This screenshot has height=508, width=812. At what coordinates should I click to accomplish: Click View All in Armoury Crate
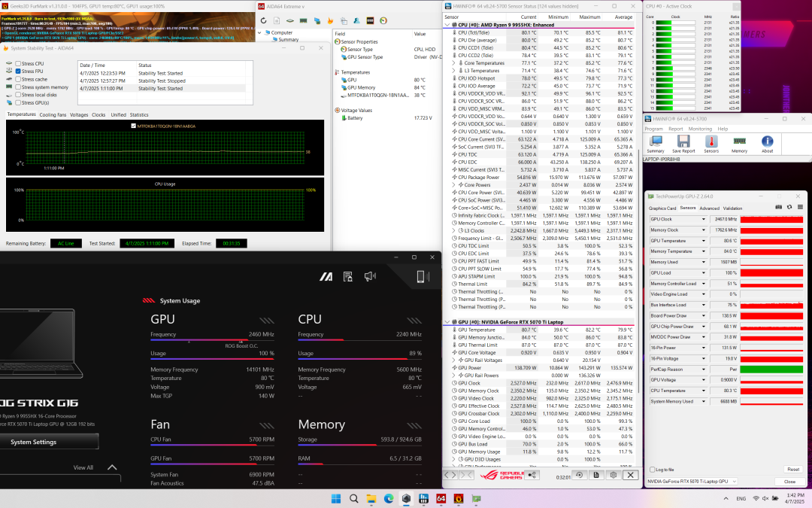pos(83,467)
